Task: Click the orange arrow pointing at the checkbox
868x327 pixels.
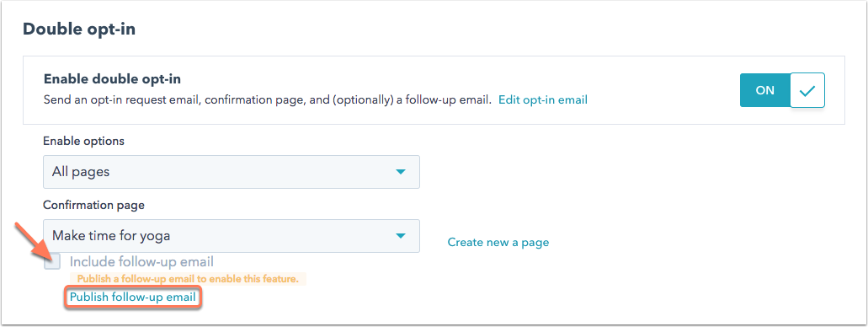Action: (33, 241)
